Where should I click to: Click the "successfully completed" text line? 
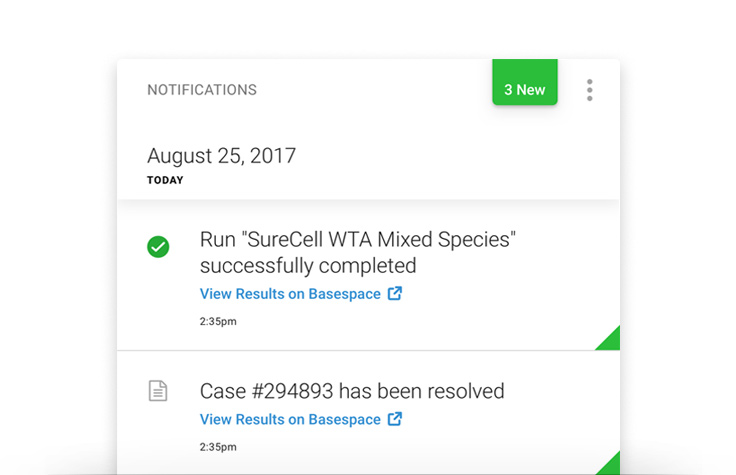coord(308,266)
